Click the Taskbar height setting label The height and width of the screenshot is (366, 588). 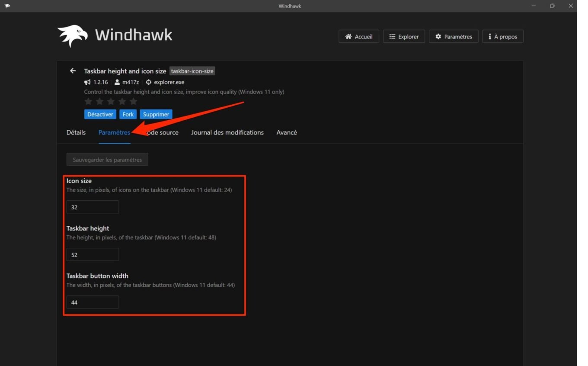tap(88, 228)
